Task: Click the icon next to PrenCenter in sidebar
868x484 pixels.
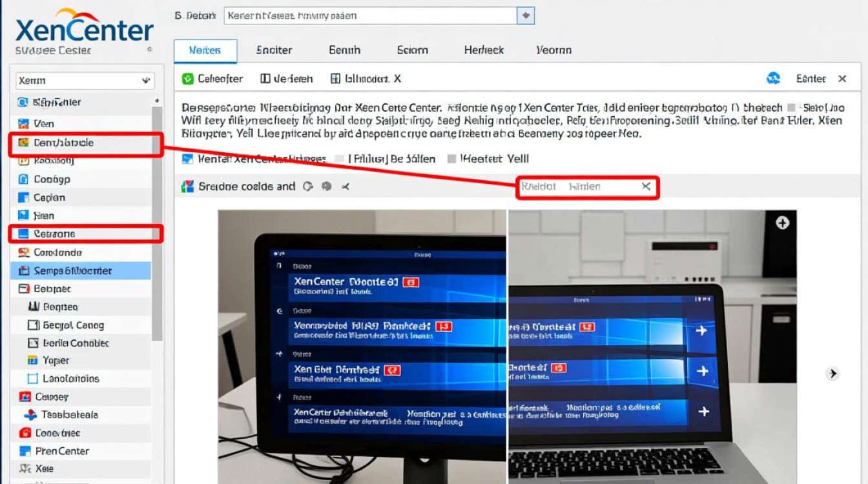Action: pos(25,451)
